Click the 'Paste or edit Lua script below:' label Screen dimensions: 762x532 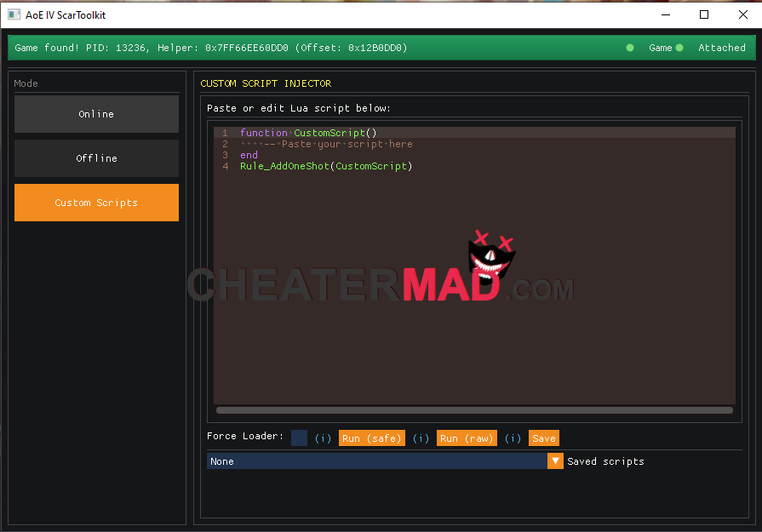click(298, 108)
